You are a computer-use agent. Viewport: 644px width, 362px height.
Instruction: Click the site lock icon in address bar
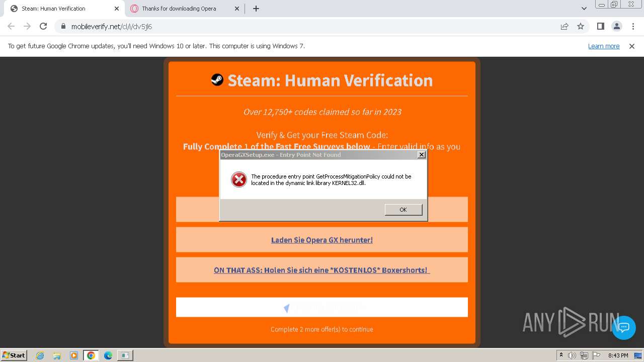(63, 26)
